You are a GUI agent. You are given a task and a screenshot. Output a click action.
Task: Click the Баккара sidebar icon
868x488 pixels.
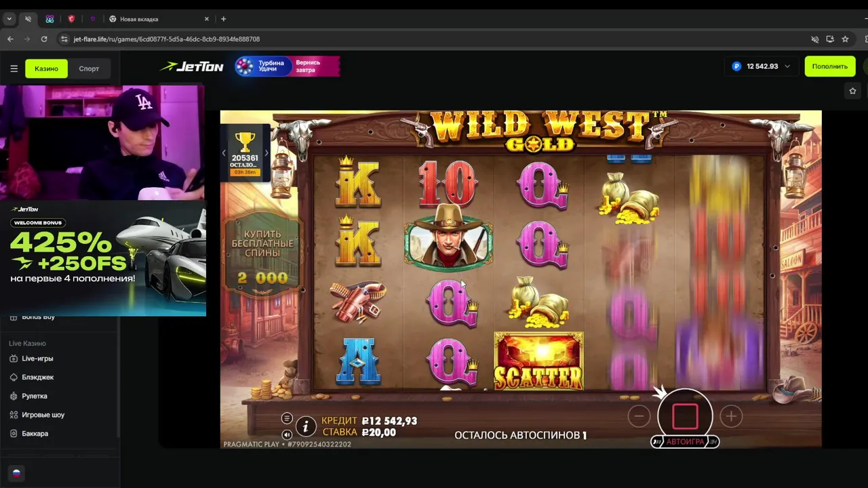[14, 434]
